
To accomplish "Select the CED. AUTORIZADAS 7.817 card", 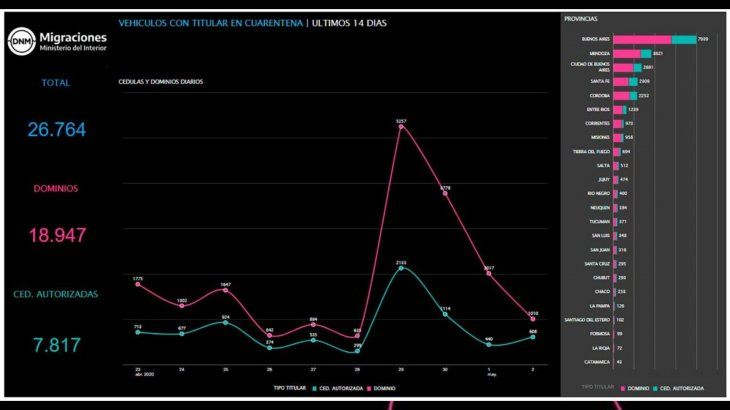I will click(56, 343).
